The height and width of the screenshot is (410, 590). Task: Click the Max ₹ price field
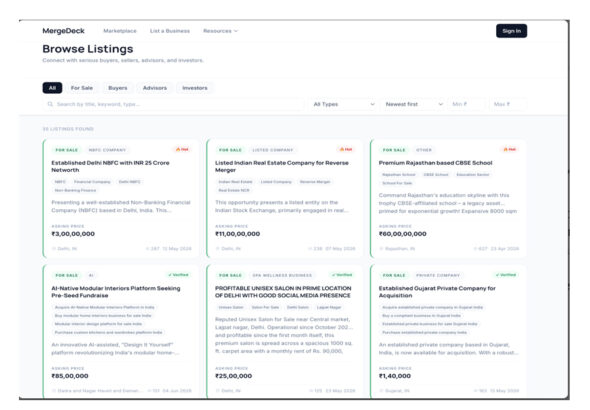[508, 104]
